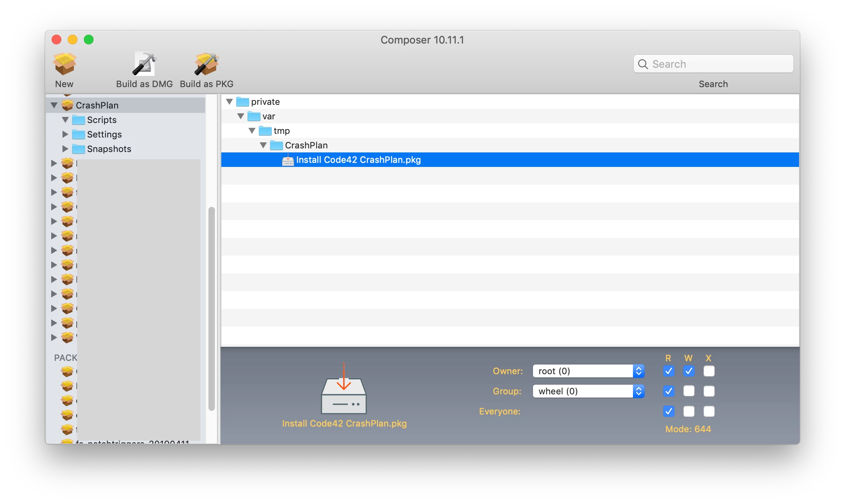
Task: Click the tmp folder name
Action: coord(281,131)
